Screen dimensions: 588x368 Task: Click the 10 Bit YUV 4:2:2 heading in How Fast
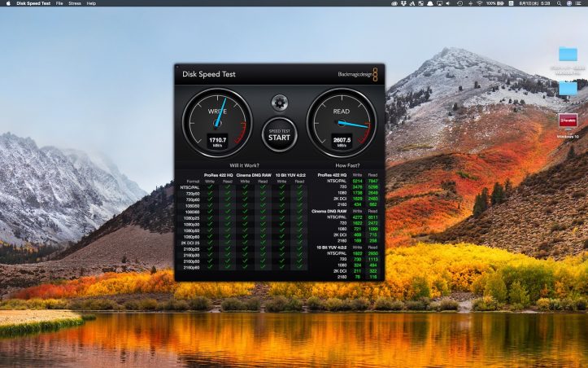[332, 248]
